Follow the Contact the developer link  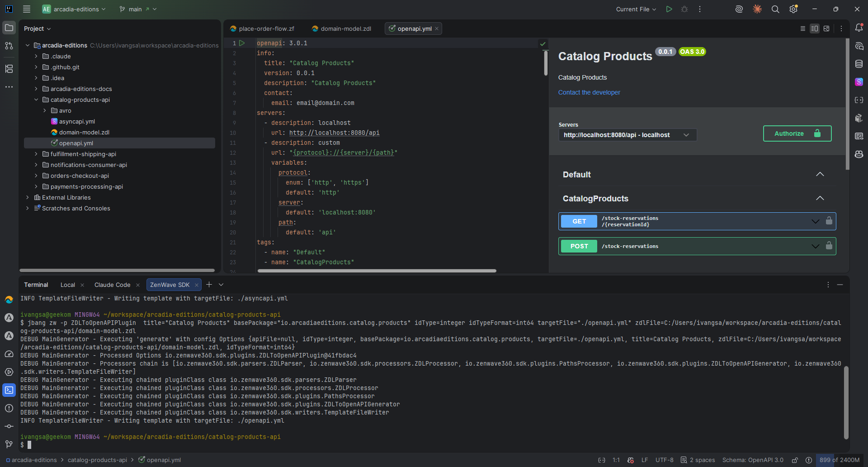coord(589,92)
